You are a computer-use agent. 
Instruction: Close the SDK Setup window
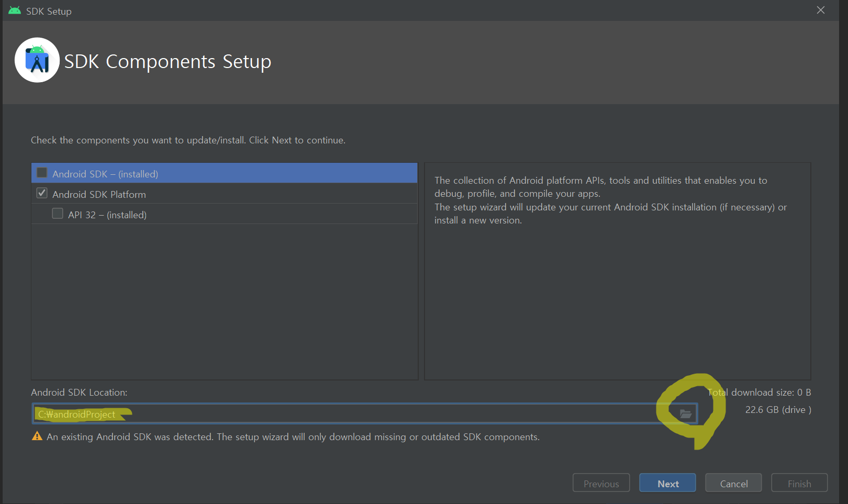click(x=821, y=10)
